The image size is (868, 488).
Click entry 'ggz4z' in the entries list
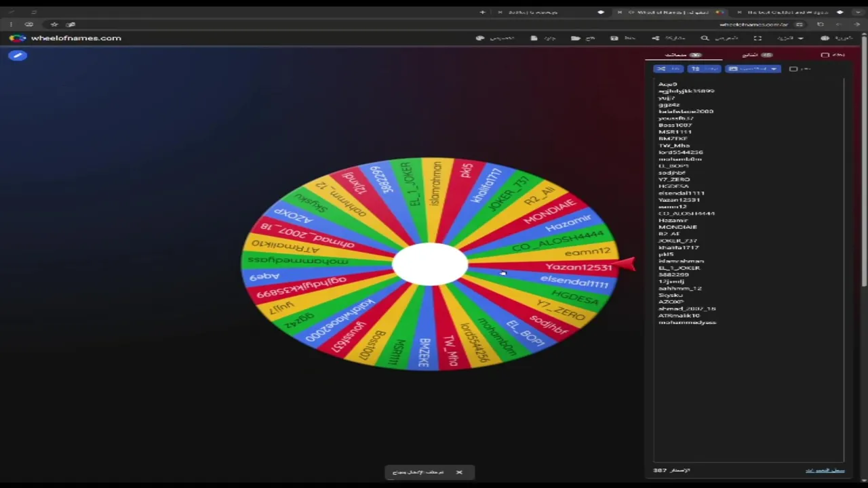(x=669, y=105)
